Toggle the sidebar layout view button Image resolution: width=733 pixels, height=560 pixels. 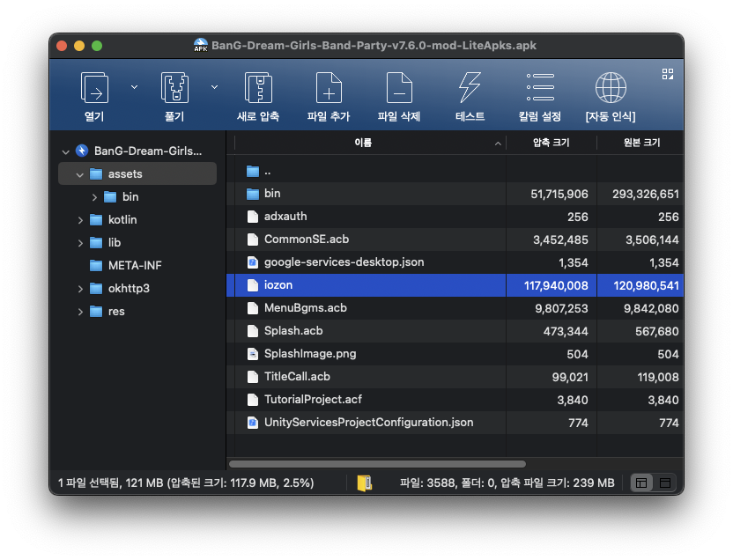[x=641, y=483]
